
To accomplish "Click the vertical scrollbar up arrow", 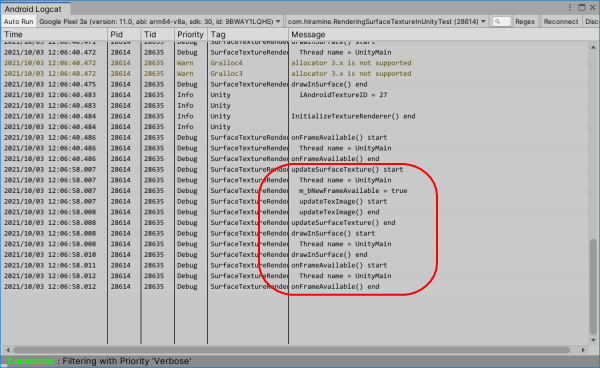I will (593, 47).
